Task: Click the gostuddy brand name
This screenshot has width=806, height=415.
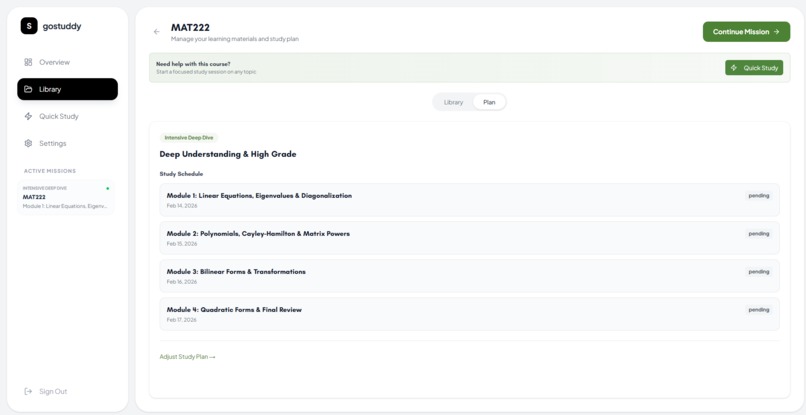Action: (x=62, y=26)
